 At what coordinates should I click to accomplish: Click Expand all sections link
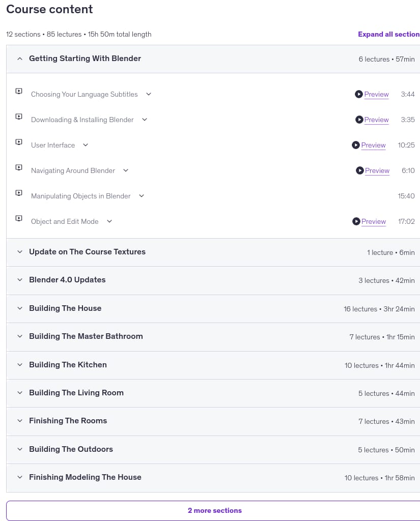[389, 34]
